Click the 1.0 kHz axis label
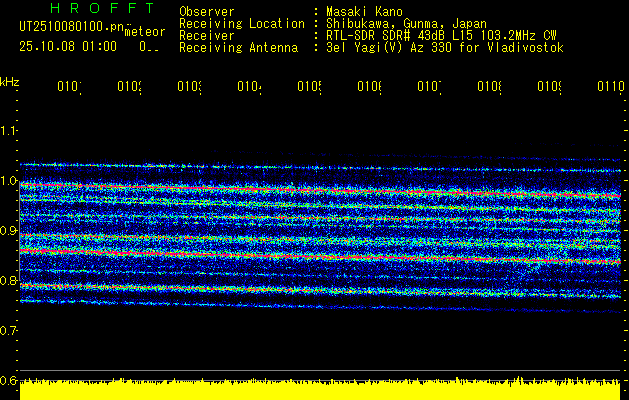 tap(8, 181)
